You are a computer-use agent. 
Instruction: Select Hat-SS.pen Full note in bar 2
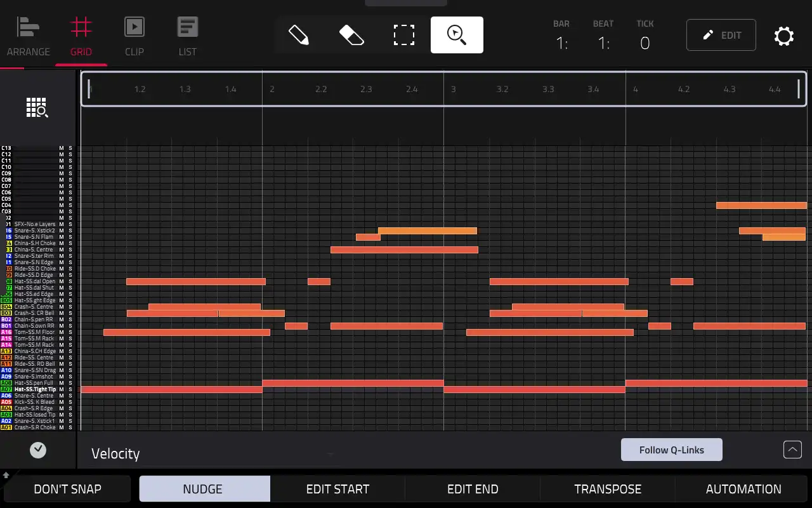(353, 383)
